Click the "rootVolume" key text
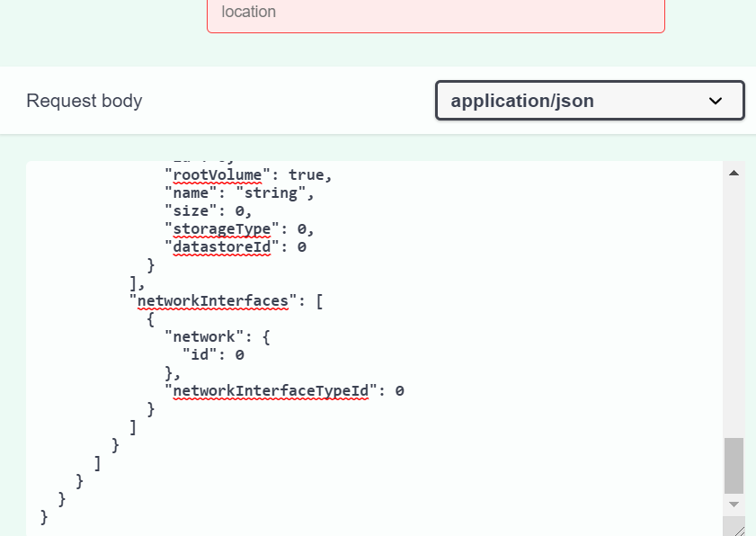The width and height of the screenshot is (756, 536). pos(217,174)
